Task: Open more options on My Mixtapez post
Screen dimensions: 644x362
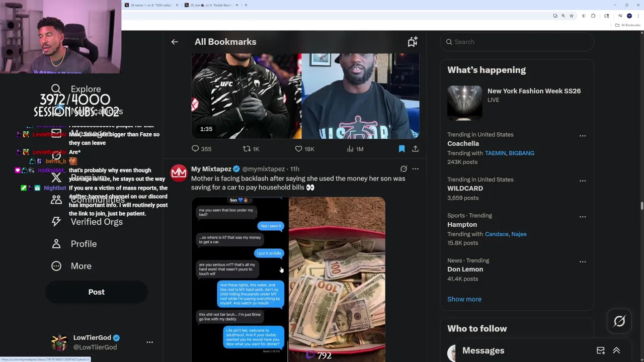Action: tap(415, 169)
